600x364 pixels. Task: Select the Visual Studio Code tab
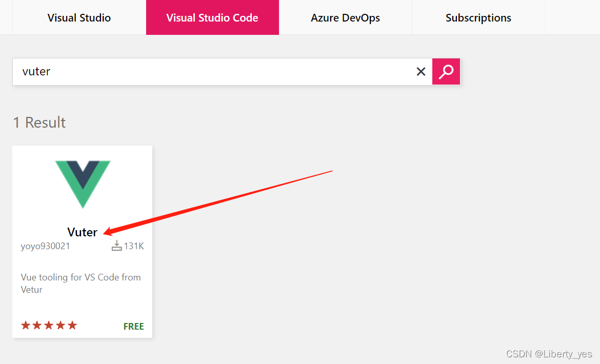212,17
